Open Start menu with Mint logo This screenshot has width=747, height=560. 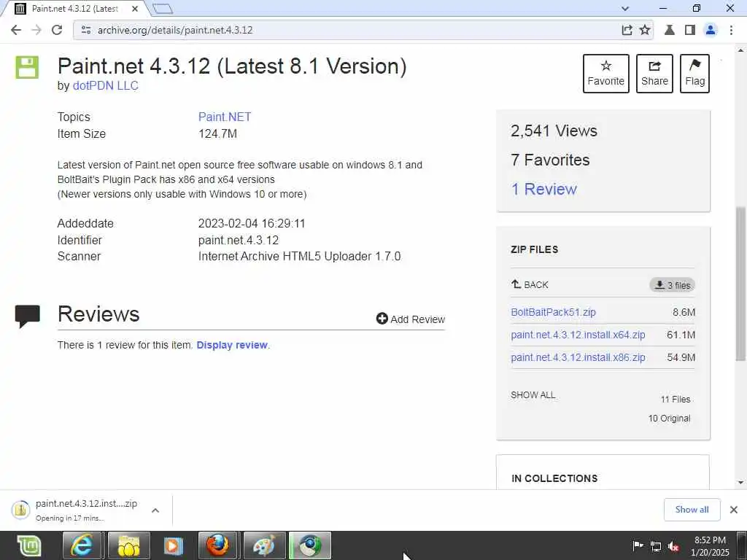click(29, 545)
